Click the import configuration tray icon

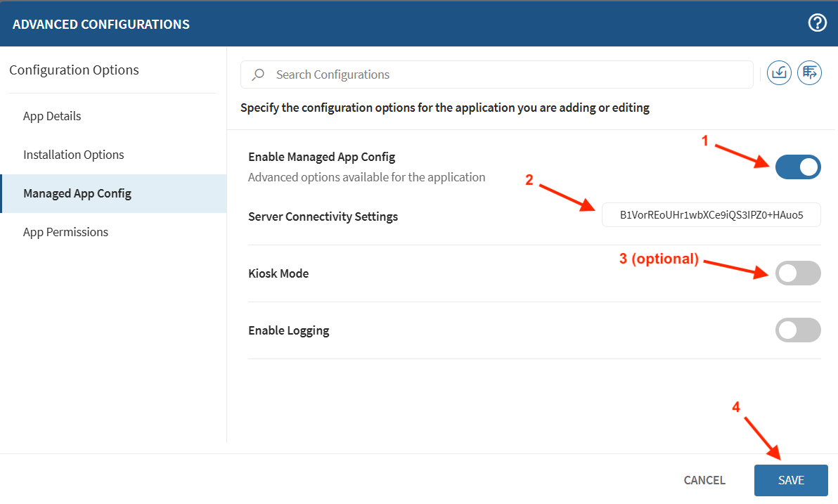point(779,72)
